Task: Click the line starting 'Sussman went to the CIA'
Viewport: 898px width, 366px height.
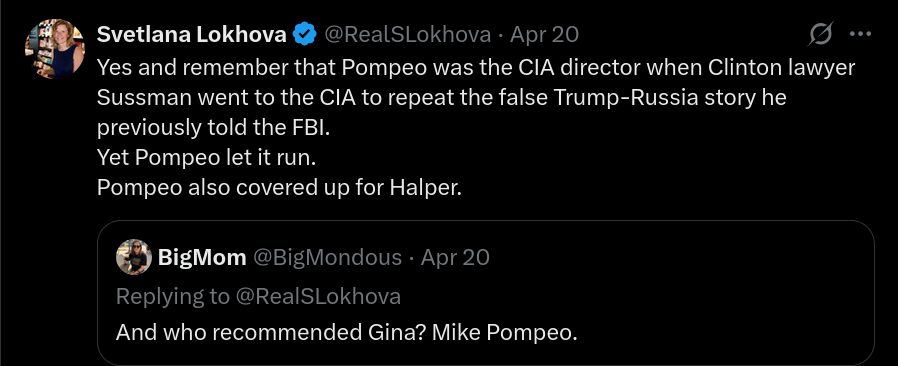Action: tap(442, 98)
